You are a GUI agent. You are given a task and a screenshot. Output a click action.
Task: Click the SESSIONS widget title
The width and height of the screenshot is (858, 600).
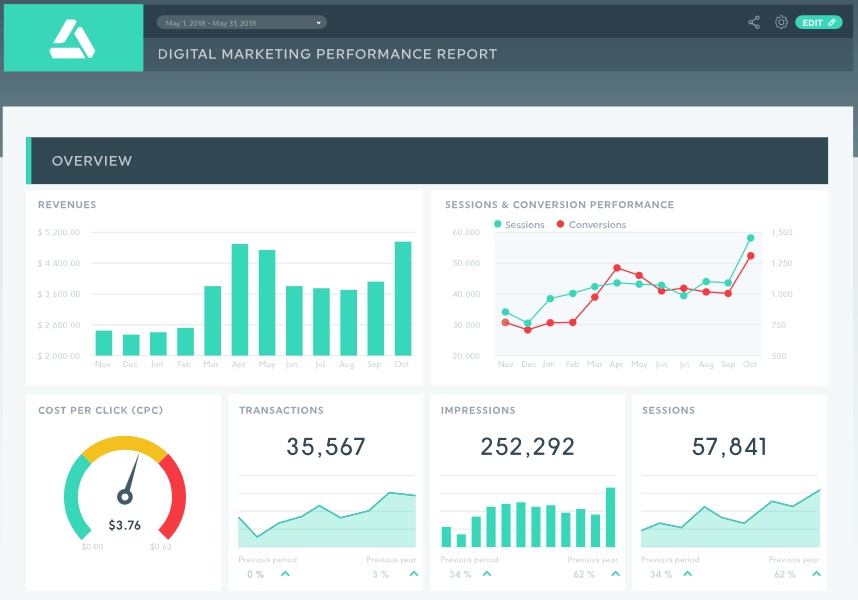[669, 410]
